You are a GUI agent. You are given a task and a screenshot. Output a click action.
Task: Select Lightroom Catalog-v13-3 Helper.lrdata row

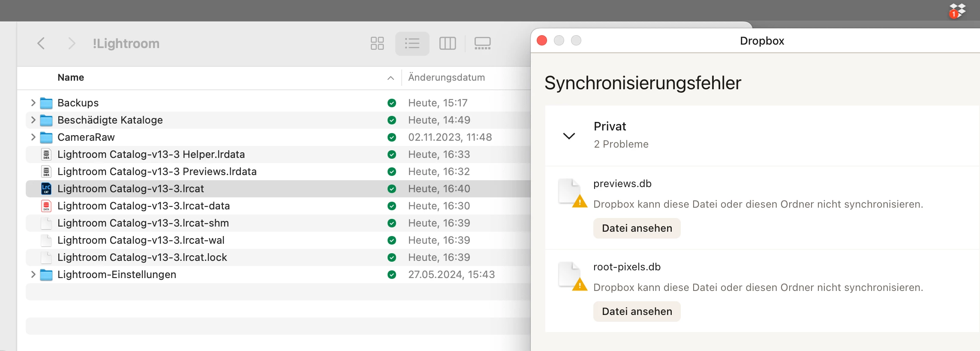click(x=278, y=154)
